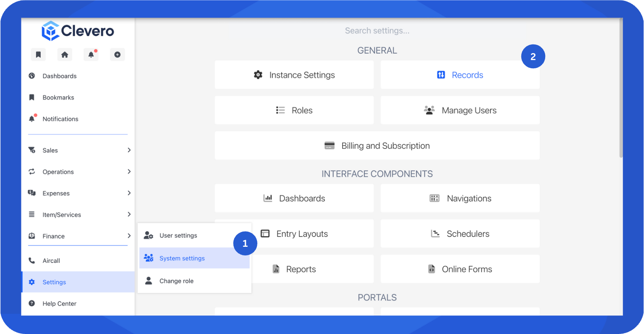This screenshot has height=334, width=644.
Task: Open Bookmarks in the sidebar
Action: (78, 97)
